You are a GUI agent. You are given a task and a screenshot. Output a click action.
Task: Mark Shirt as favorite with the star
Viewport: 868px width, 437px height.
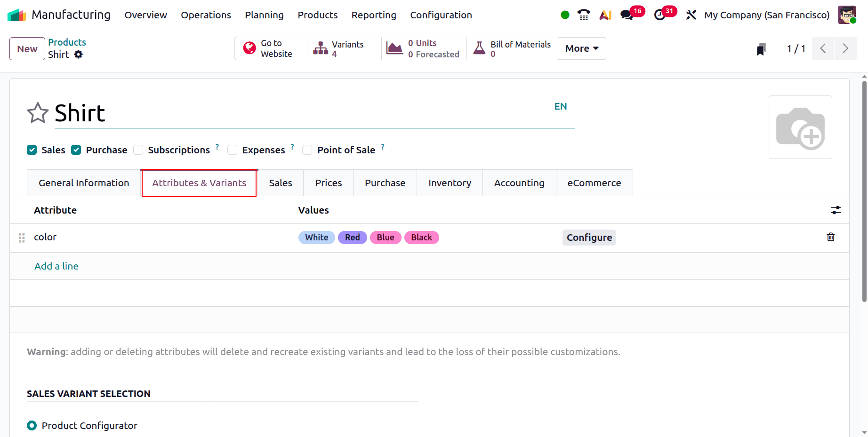tap(38, 113)
